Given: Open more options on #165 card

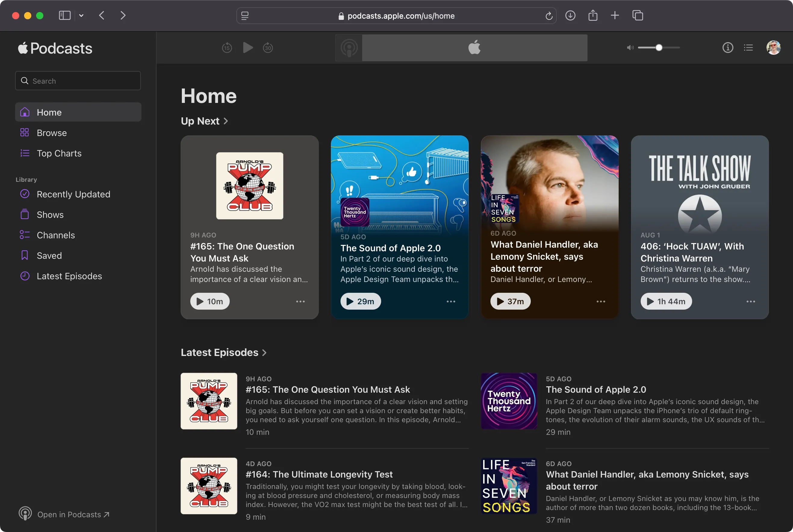Looking at the screenshot, I should [300, 302].
